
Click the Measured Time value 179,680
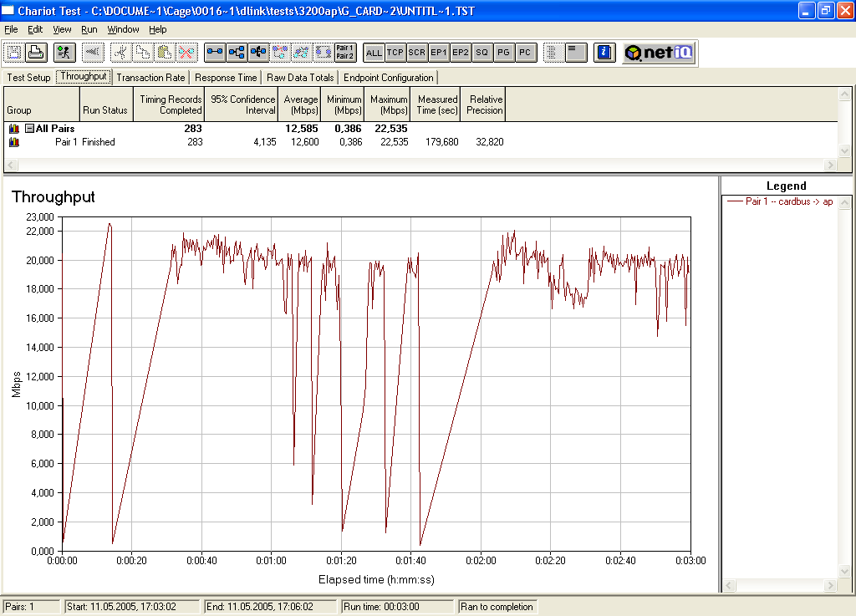[441, 142]
